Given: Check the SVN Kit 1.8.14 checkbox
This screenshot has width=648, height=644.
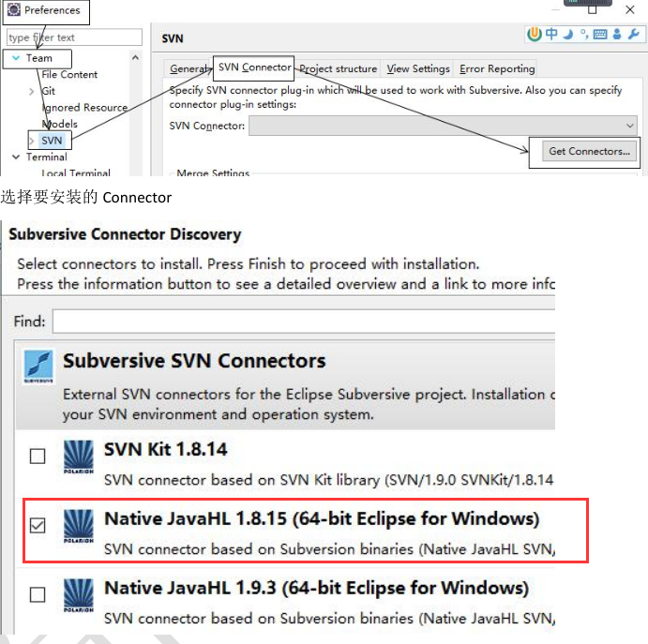Looking at the screenshot, I should point(38,457).
